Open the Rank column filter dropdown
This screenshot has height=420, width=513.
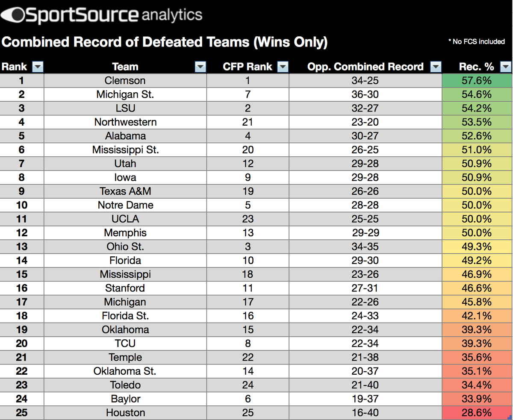(38, 67)
